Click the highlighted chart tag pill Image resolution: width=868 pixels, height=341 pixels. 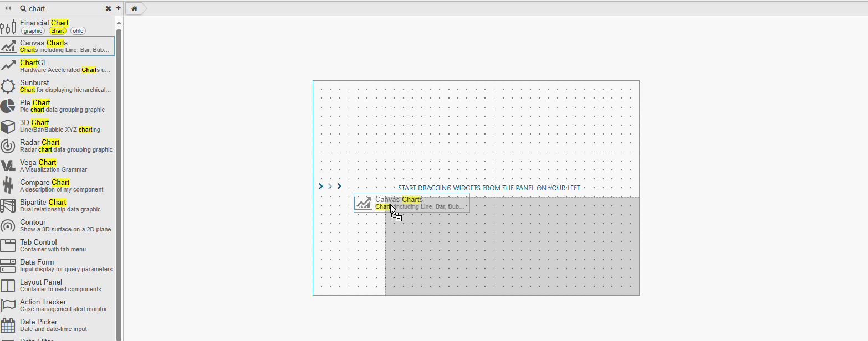[x=58, y=30]
